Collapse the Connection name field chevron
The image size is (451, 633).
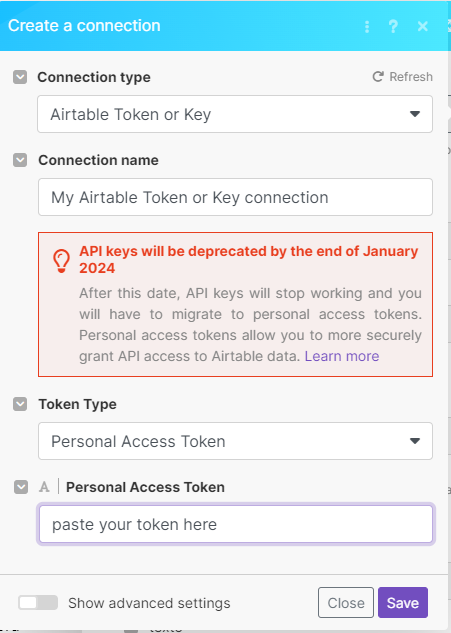[20, 160]
